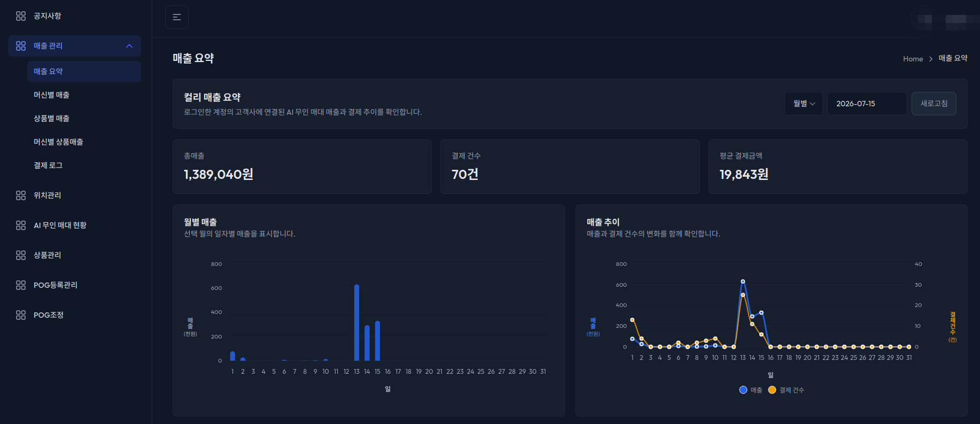This screenshot has height=424, width=980.
Task: Click the 총매출 card label
Action: (x=194, y=156)
